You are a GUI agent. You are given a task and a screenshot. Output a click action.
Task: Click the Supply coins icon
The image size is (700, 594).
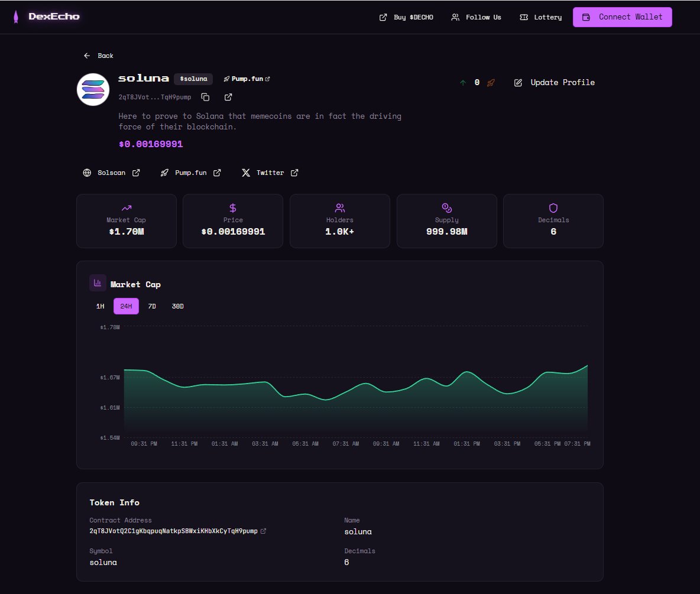[447, 208]
